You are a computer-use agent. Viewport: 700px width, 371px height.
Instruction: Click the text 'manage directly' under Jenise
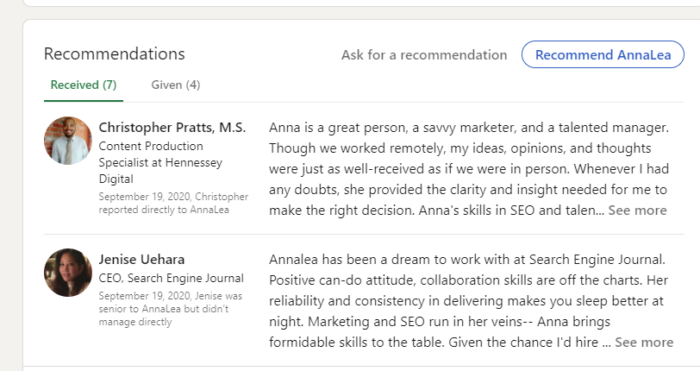click(x=135, y=322)
